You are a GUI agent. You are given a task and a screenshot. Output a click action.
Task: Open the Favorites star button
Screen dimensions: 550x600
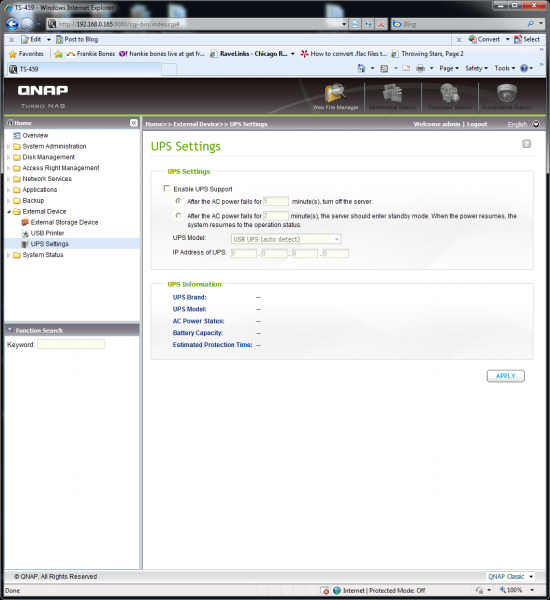26,54
